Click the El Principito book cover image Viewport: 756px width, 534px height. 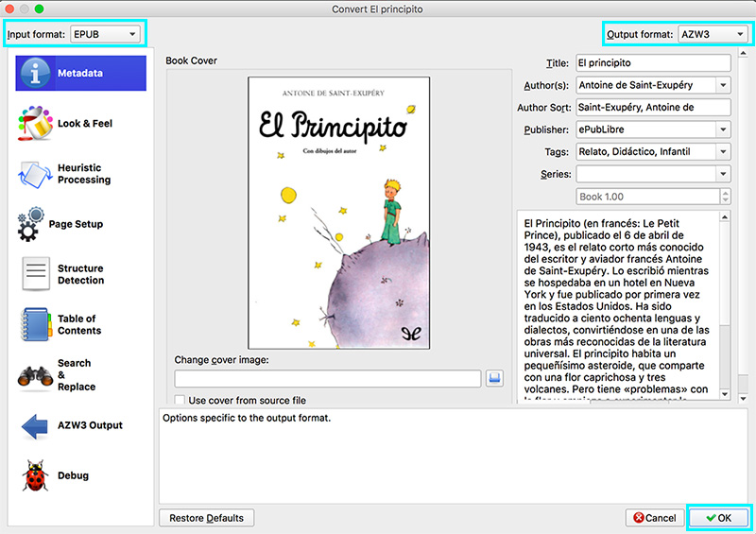tap(339, 213)
